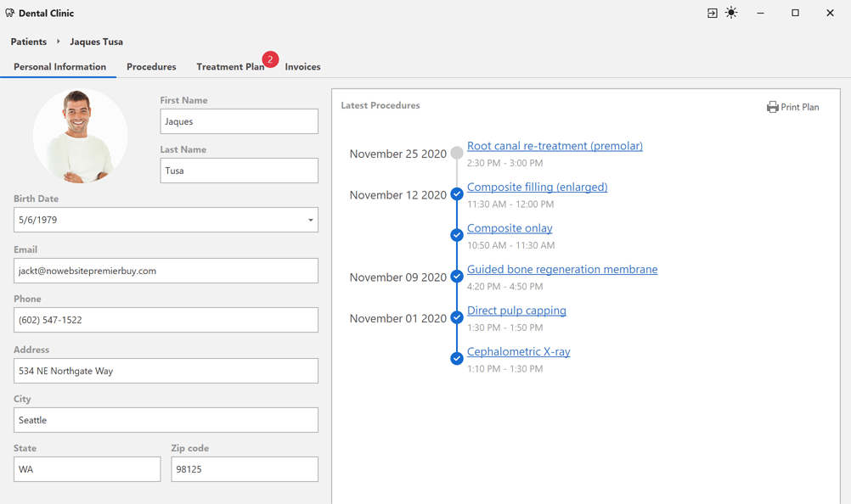
Task: Click the Print Plan button
Action: click(792, 106)
